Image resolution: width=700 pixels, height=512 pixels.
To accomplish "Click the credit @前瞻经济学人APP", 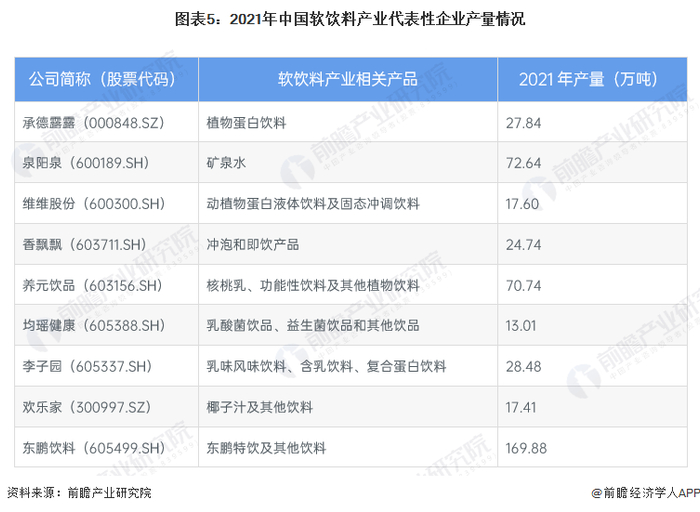I will click(x=646, y=493).
